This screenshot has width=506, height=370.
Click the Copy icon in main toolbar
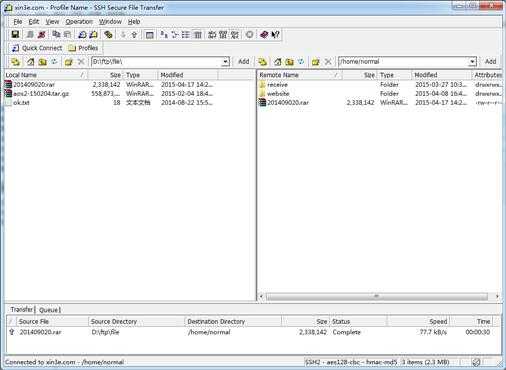click(56, 34)
